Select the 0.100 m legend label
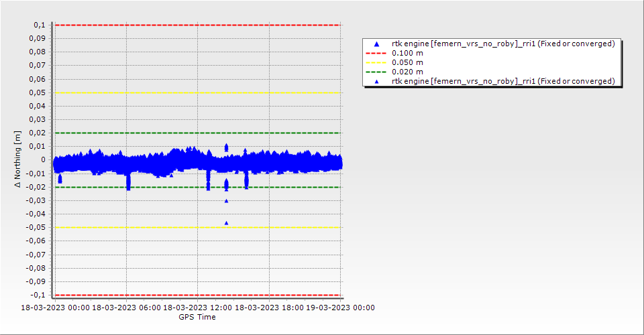This screenshot has height=335, width=644. [x=408, y=53]
